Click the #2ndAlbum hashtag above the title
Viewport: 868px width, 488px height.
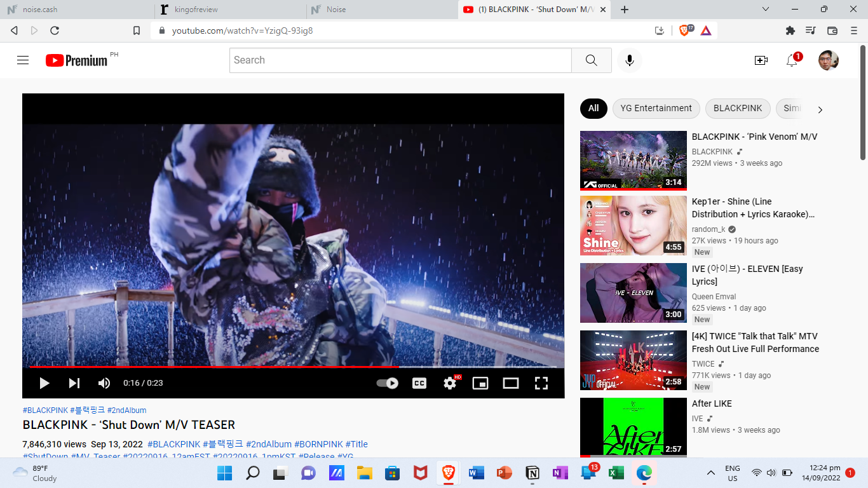pos(126,410)
